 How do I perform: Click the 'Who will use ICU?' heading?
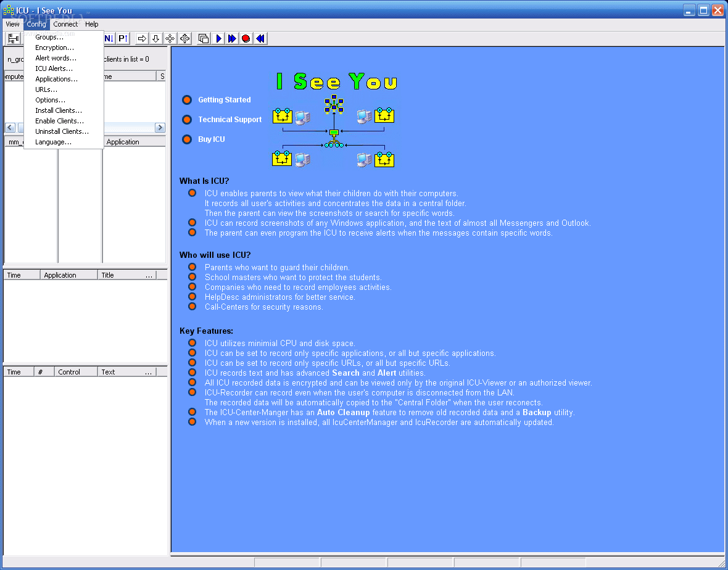[215, 255]
